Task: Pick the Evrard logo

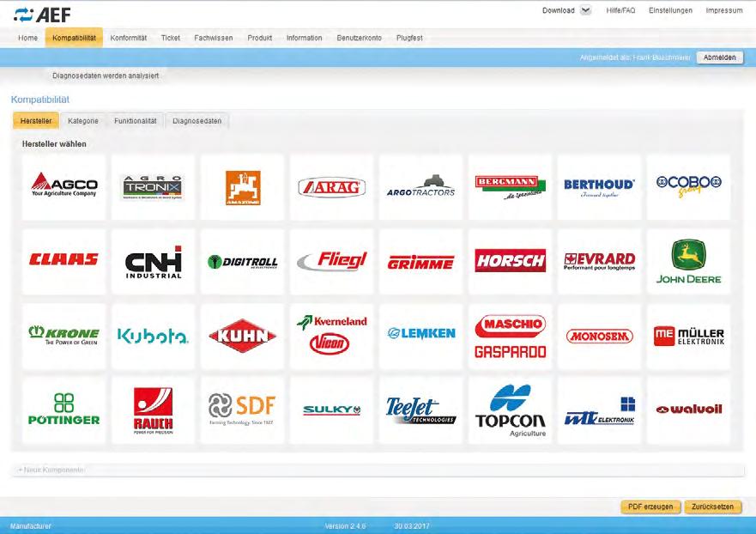Action: pos(599,262)
